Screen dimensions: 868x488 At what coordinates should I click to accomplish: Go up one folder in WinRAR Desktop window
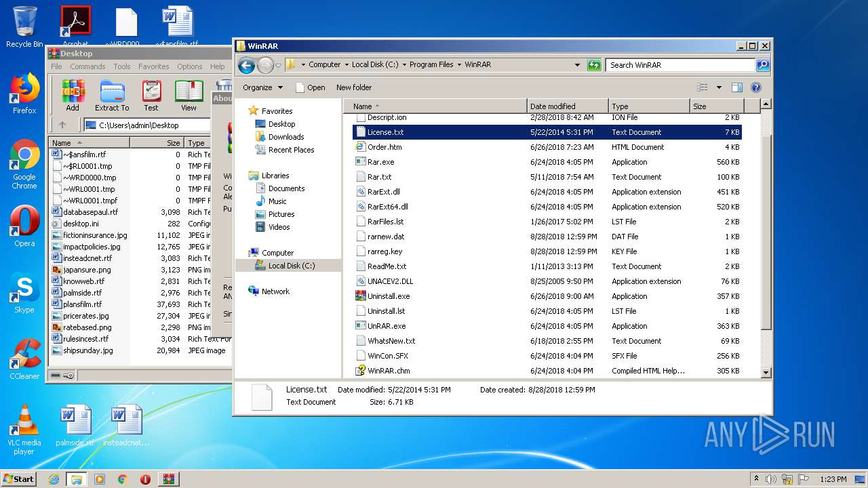click(62, 125)
